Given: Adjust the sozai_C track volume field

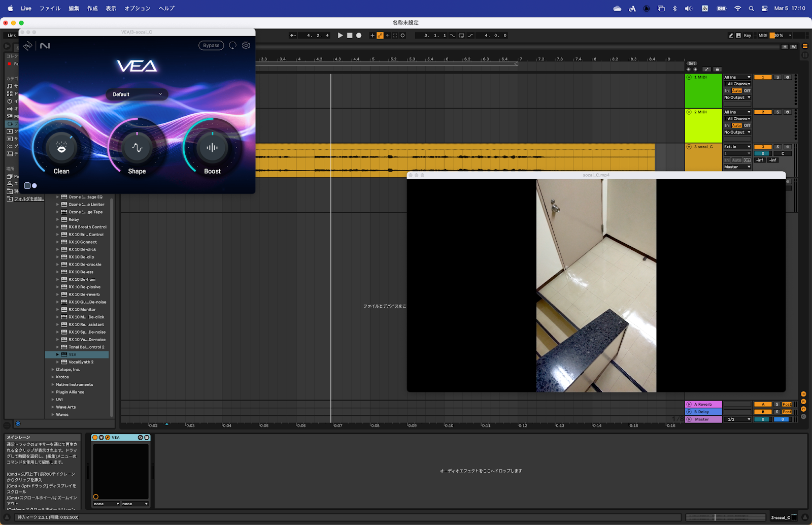Looking at the screenshot, I should (x=762, y=153).
